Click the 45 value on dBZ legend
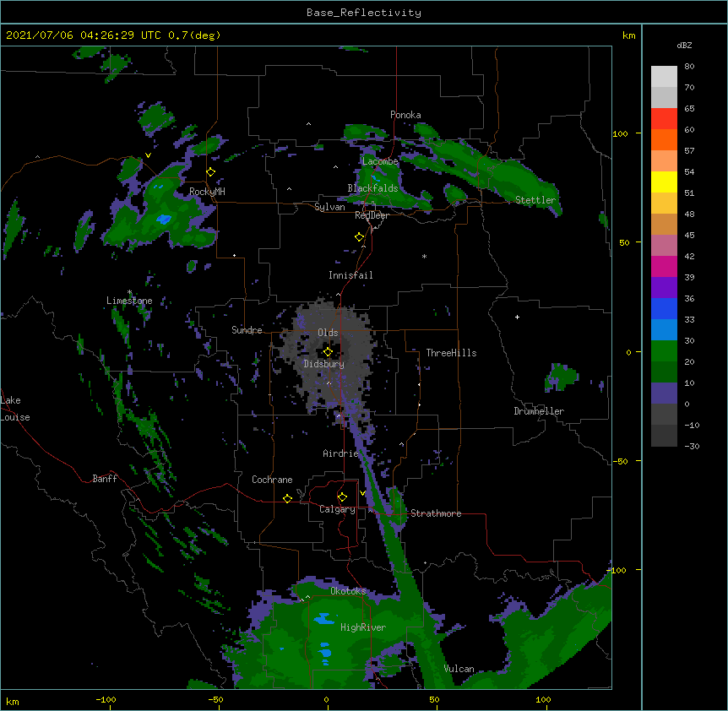Image resolution: width=728 pixels, height=711 pixels. coord(689,236)
